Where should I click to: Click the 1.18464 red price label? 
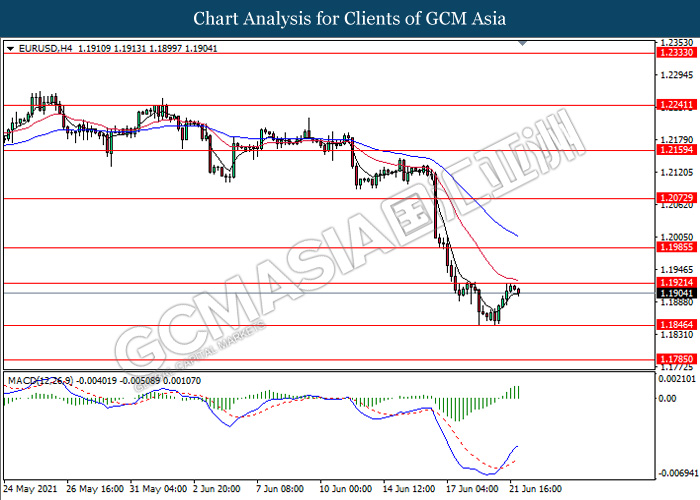coord(677,325)
